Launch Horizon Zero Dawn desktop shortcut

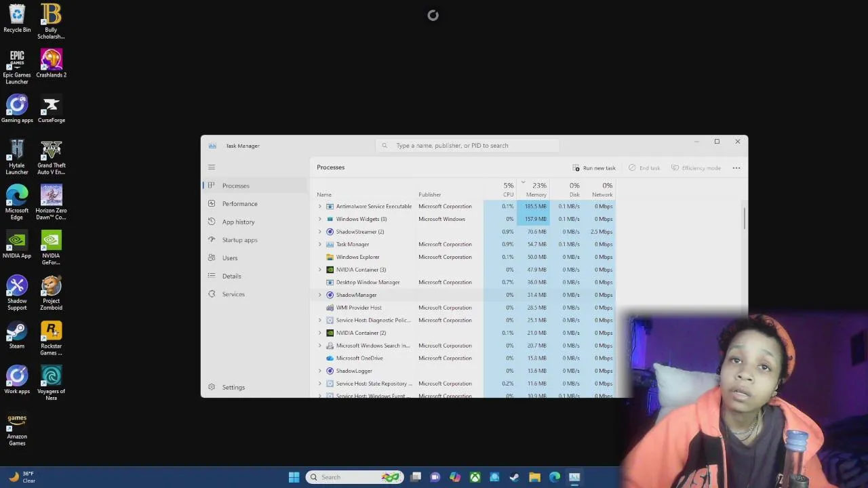click(x=51, y=202)
